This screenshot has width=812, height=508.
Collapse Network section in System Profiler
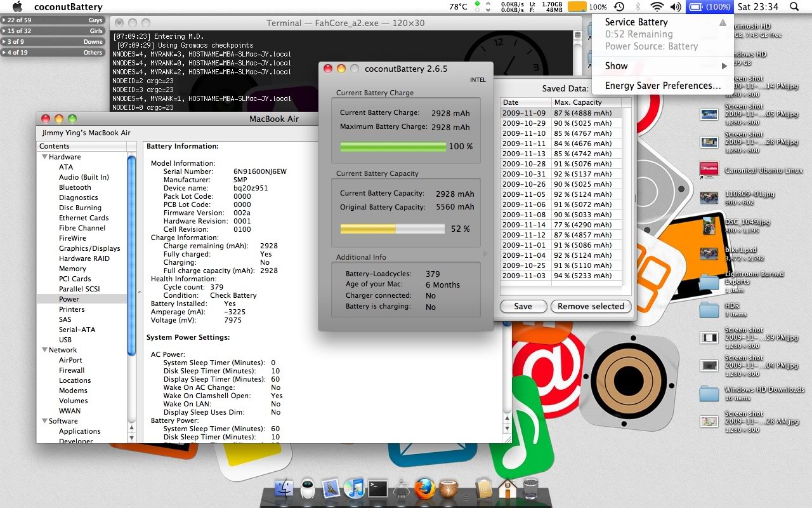tap(45, 350)
